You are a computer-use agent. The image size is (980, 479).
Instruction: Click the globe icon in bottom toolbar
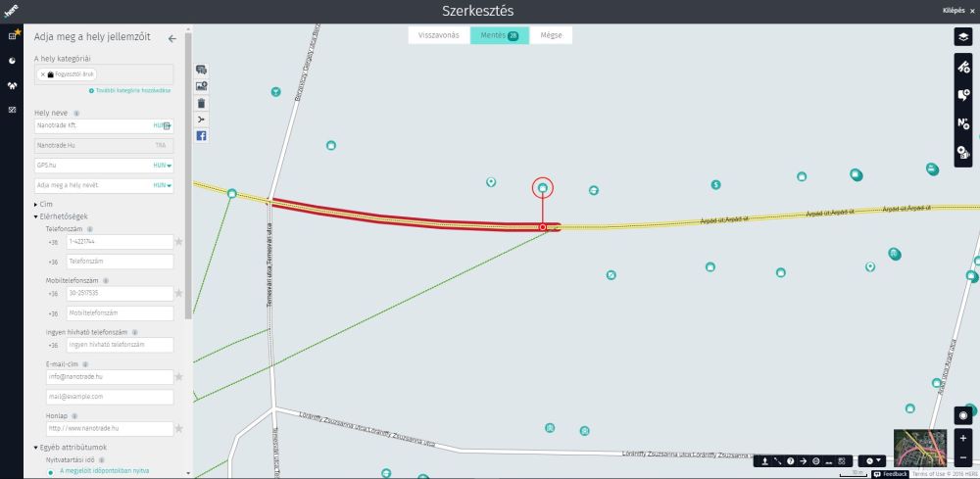coord(815,461)
